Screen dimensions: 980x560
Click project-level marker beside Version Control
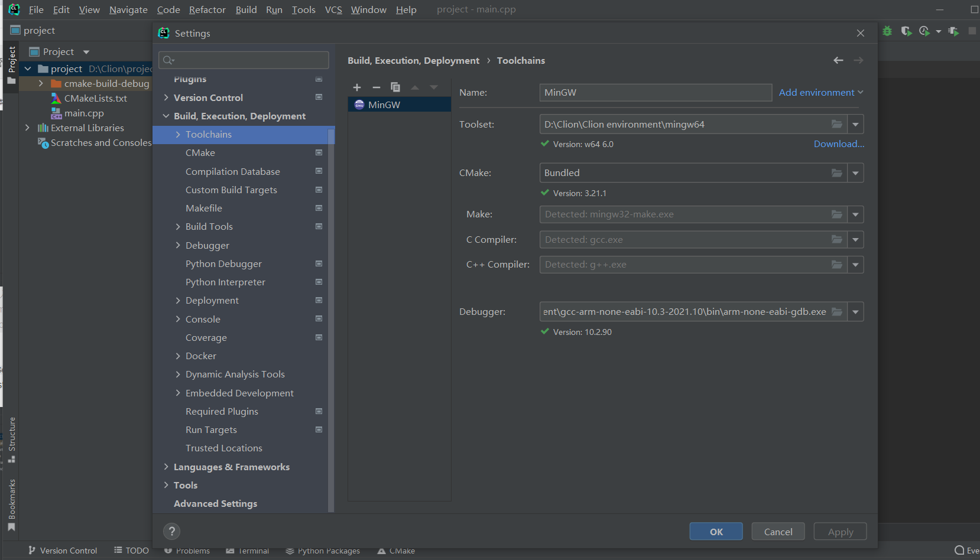(x=319, y=97)
